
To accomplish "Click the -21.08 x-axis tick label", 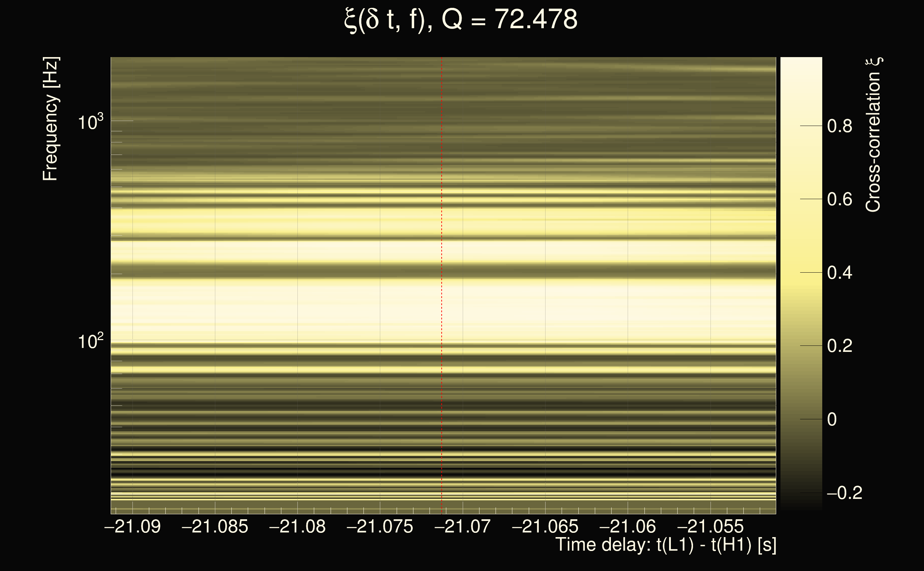I will (297, 526).
